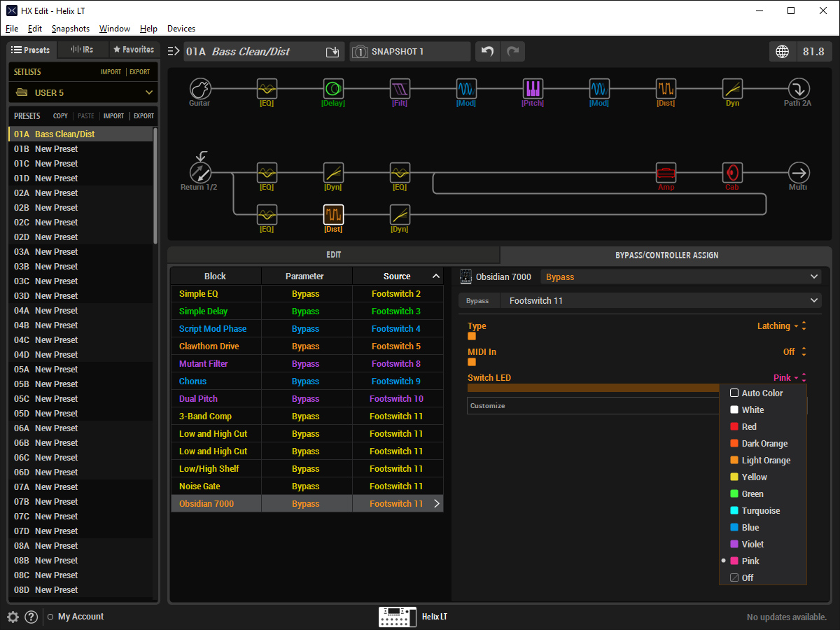The width and height of the screenshot is (840, 630).
Task: Toggle the preset list panel visibility
Action: coord(174,51)
